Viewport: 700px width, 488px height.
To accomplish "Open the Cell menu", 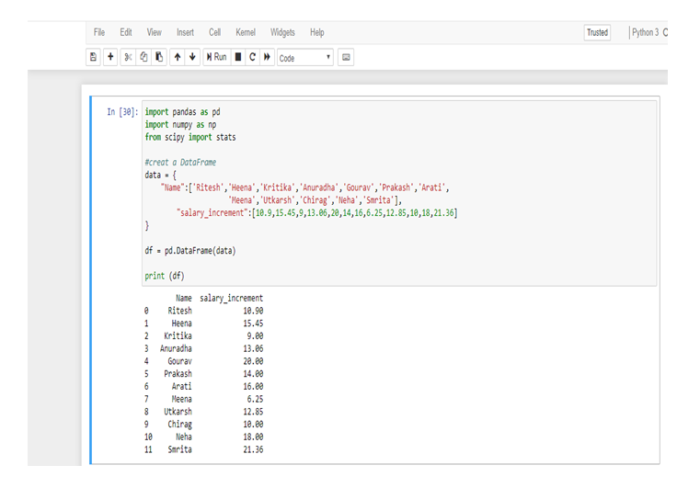I will point(214,33).
